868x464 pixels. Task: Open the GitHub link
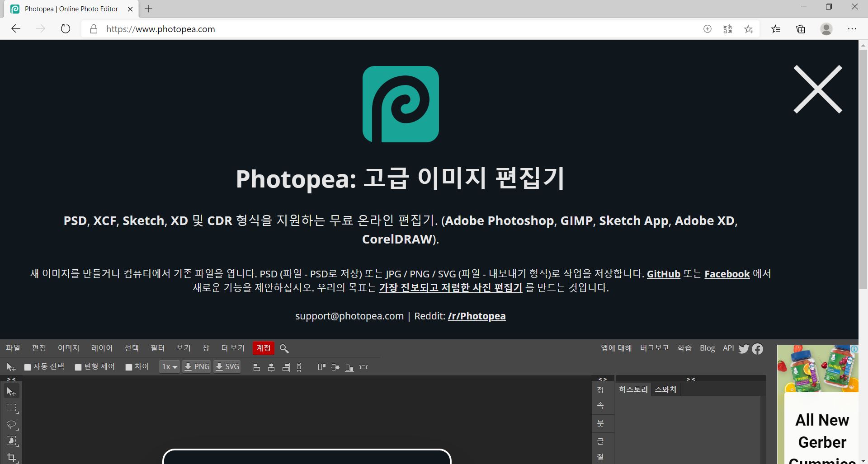[664, 274]
